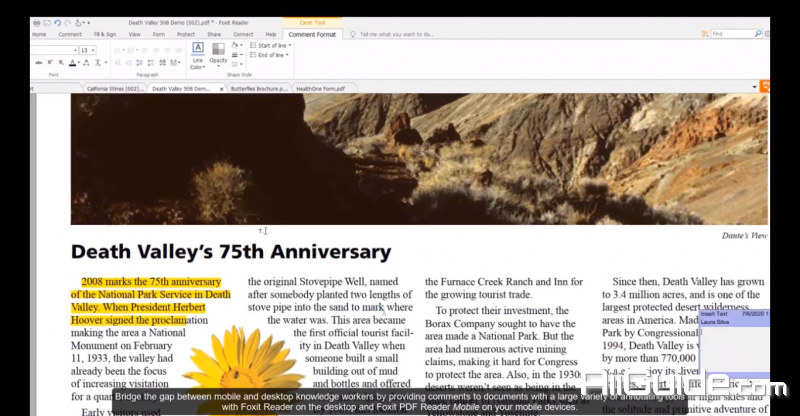
Task: Toggle justify alignment paragraph button
Action: click(179, 50)
